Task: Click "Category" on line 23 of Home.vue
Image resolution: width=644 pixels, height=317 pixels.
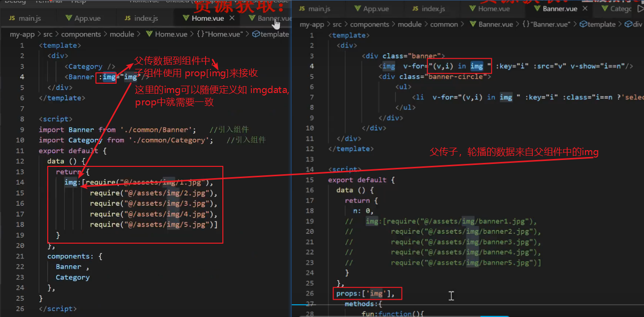Action: coord(73,277)
